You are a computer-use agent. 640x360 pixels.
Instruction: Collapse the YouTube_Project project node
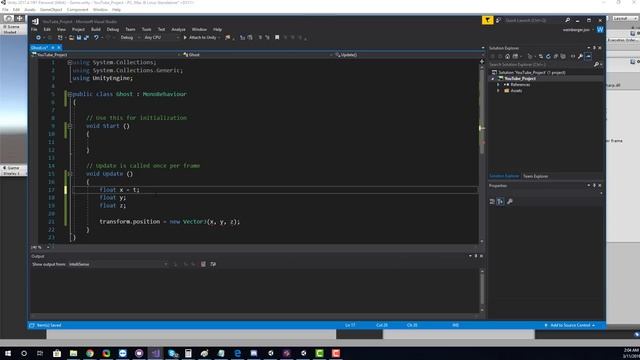pyautogui.click(x=493, y=78)
